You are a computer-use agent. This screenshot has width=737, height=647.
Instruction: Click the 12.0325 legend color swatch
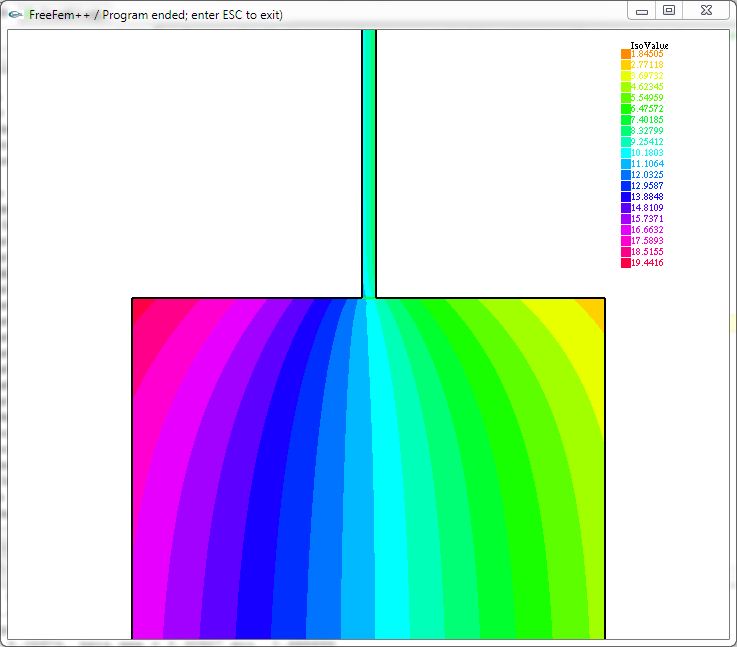[x=626, y=175]
